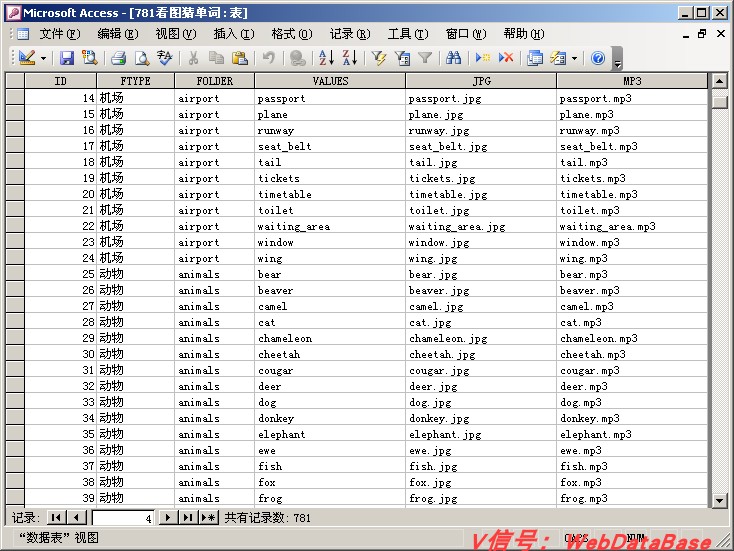Sort ascending A to Z
This screenshot has height=551, width=734.
coord(326,58)
